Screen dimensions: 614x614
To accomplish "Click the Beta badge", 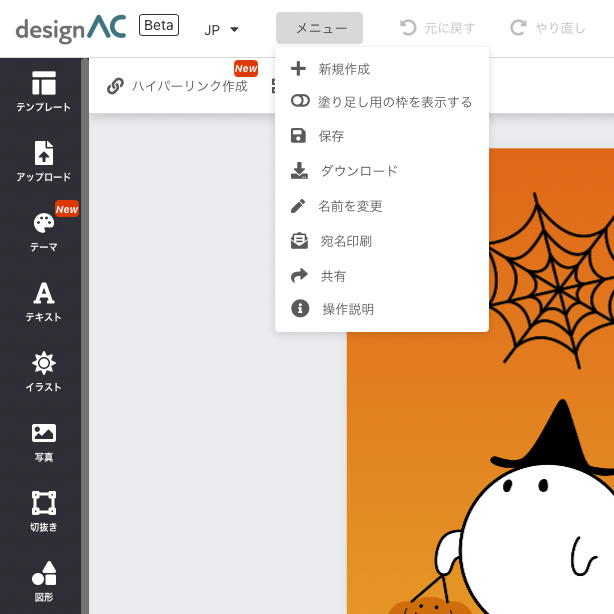I will pyautogui.click(x=159, y=25).
